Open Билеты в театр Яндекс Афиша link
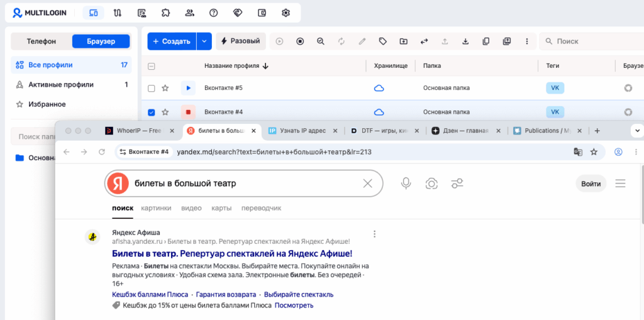Screen dimensions: 644x320 [x=232, y=253]
